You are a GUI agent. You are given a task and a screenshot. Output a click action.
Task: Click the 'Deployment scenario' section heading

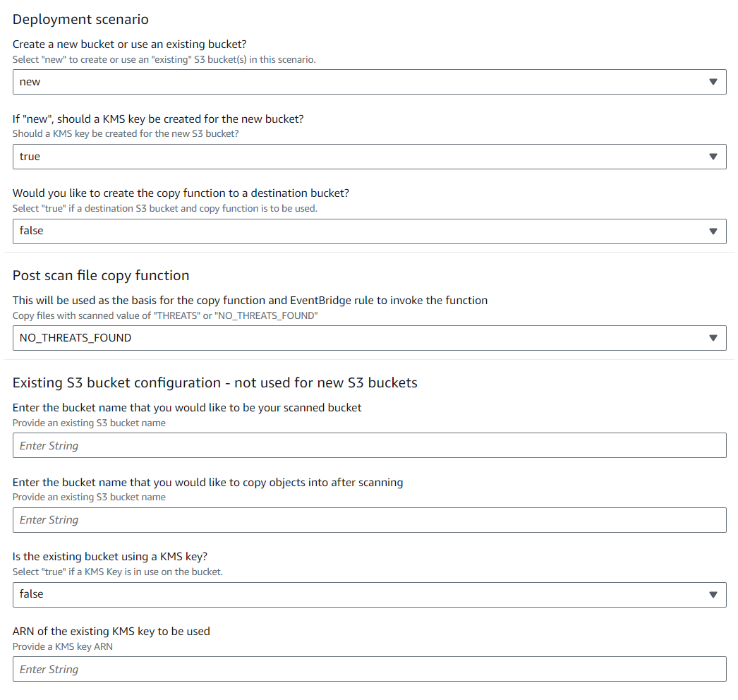click(x=80, y=19)
